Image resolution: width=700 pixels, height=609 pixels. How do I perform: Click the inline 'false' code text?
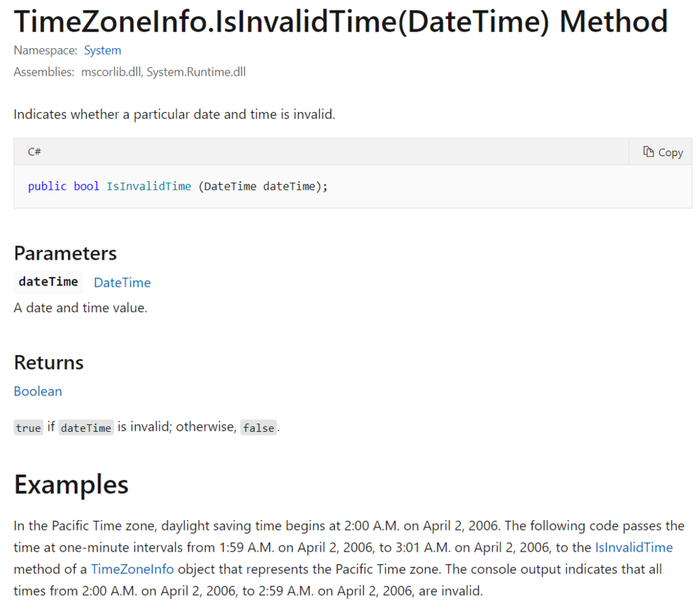[258, 428]
